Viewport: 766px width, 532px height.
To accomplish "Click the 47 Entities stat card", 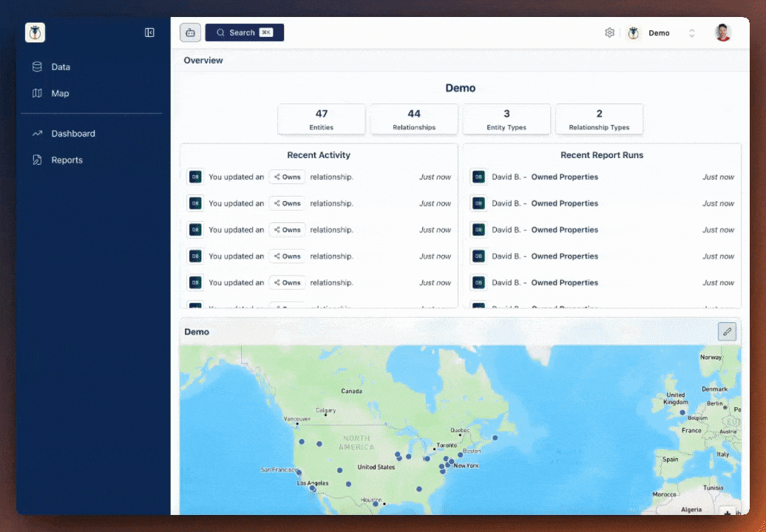I will [x=322, y=119].
